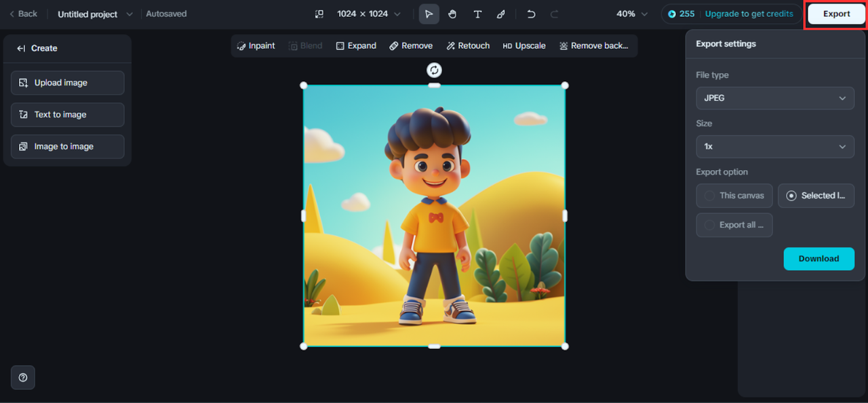This screenshot has height=403, width=868.
Task: Choose the HD Upscale tool
Action: click(x=524, y=45)
